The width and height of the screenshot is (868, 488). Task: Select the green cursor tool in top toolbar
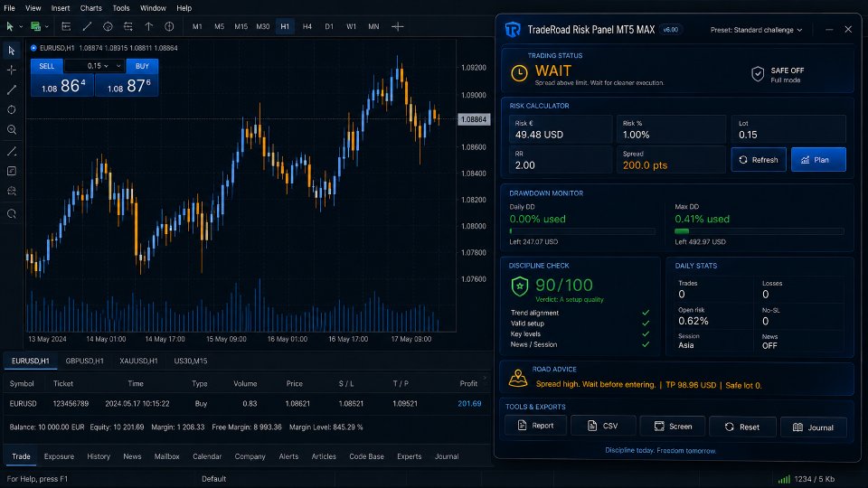9,26
